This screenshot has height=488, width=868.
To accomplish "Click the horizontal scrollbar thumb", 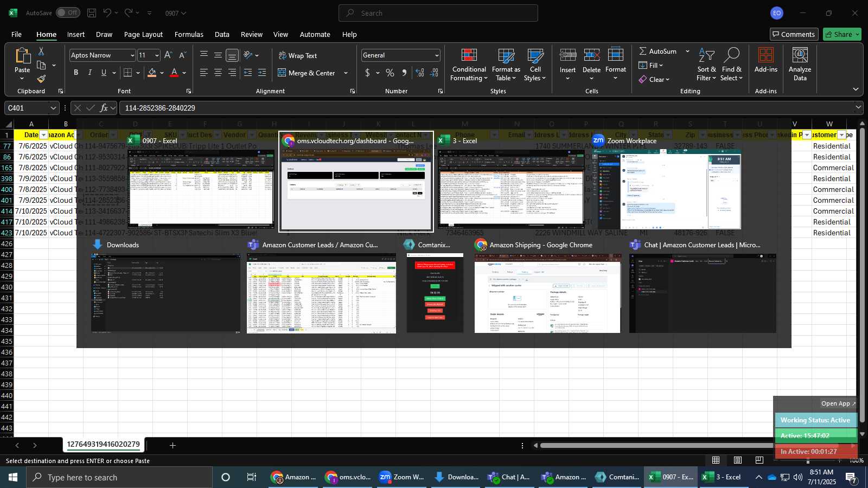I will 689,445.
